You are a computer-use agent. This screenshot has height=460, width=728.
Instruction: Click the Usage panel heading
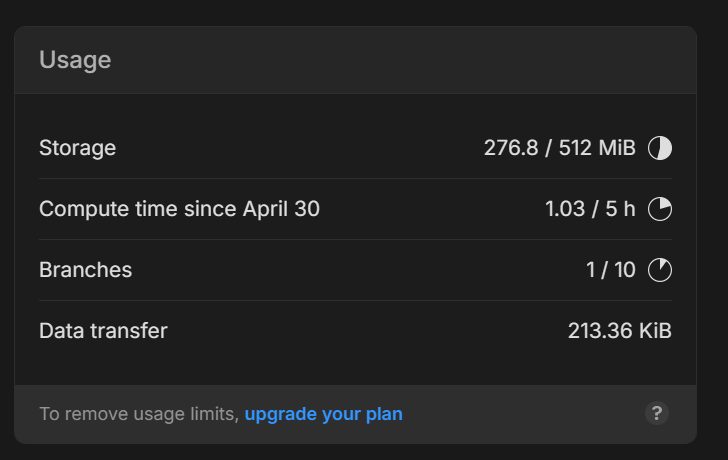point(75,60)
